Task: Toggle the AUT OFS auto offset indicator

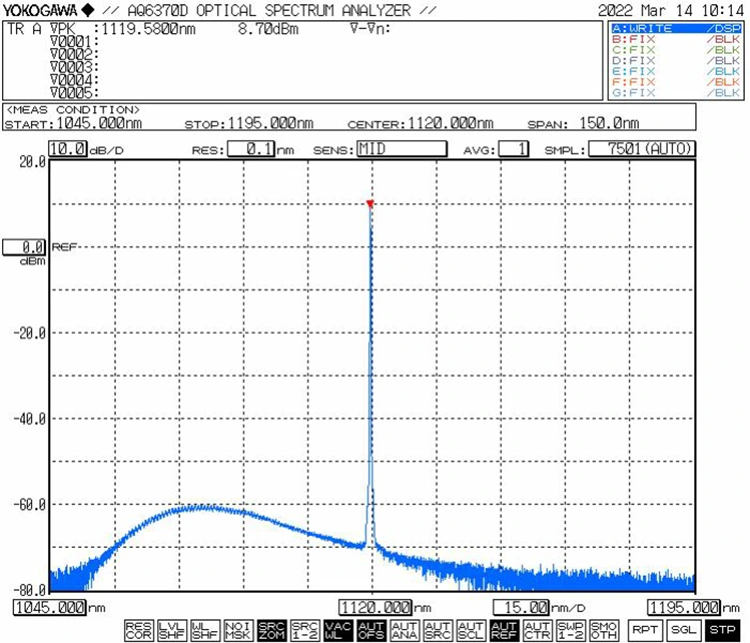Action: click(371, 630)
